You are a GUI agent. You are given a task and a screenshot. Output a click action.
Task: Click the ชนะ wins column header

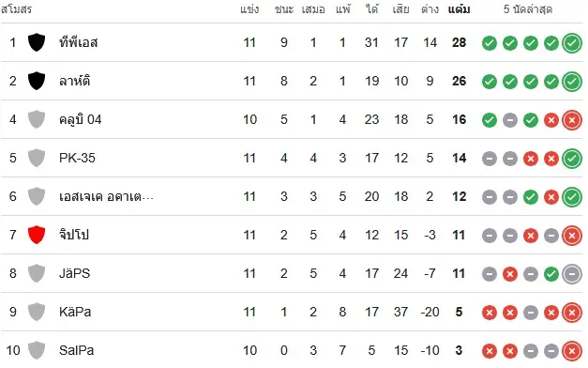pyautogui.click(x=284, y=9)
